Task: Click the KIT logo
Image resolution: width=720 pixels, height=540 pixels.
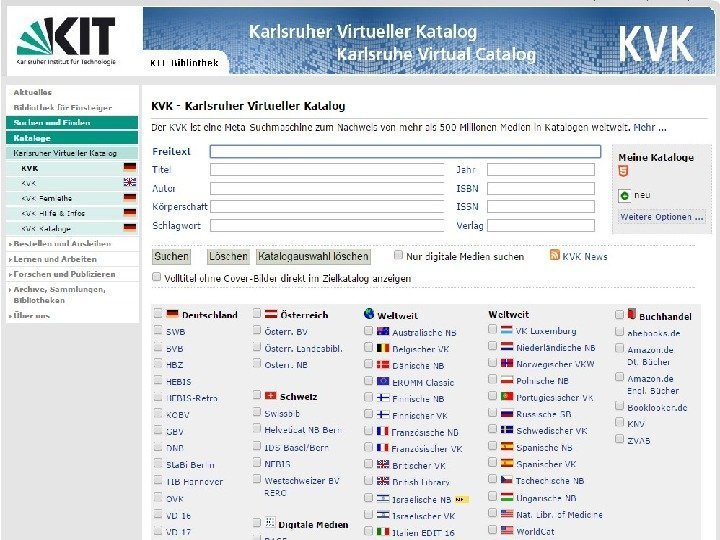Action: click(66, 41)
